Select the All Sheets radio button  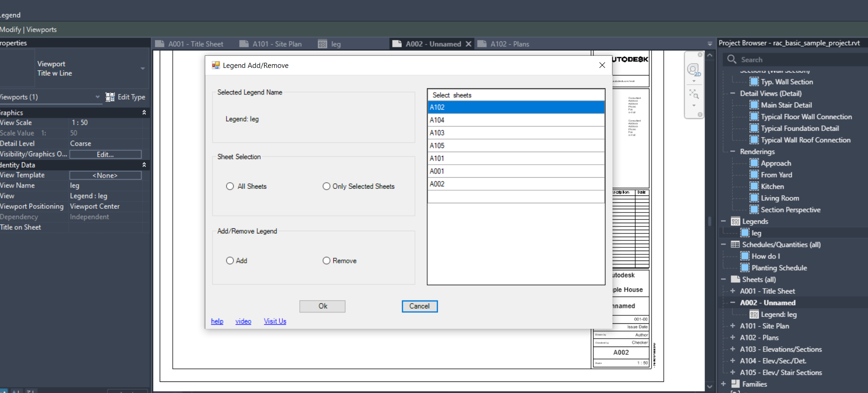(x=230, y=187)
